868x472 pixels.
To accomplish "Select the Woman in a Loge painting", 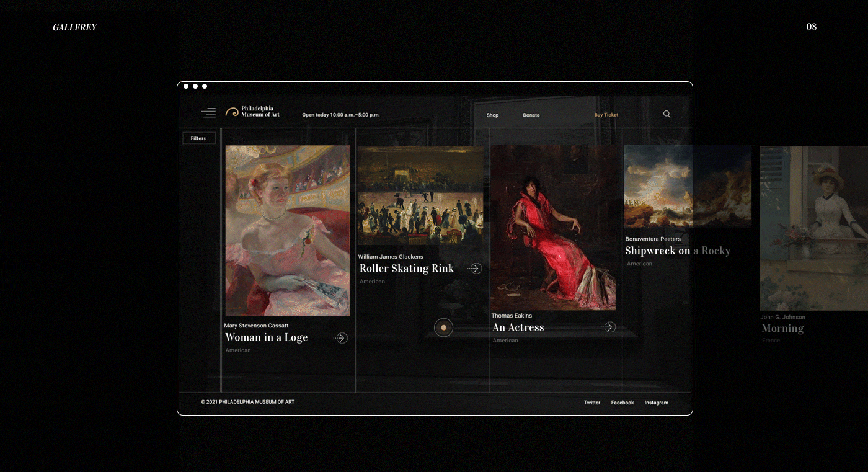I will pos(288,231).
